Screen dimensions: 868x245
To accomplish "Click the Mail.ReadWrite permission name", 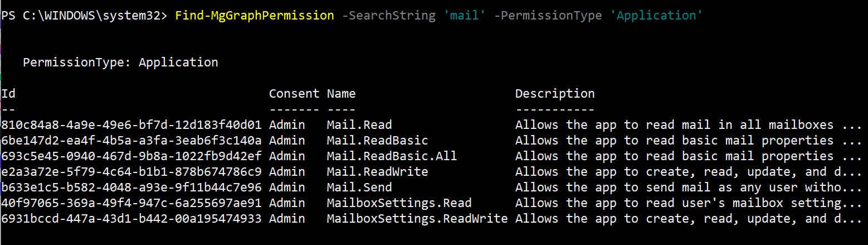I will tap(377, 172).
